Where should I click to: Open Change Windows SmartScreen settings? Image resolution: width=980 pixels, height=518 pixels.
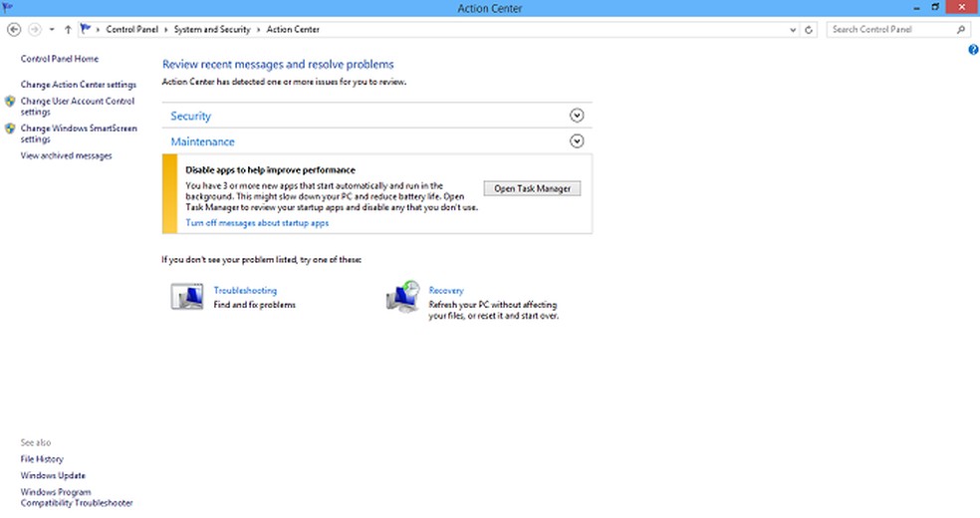tap(79, 133)
